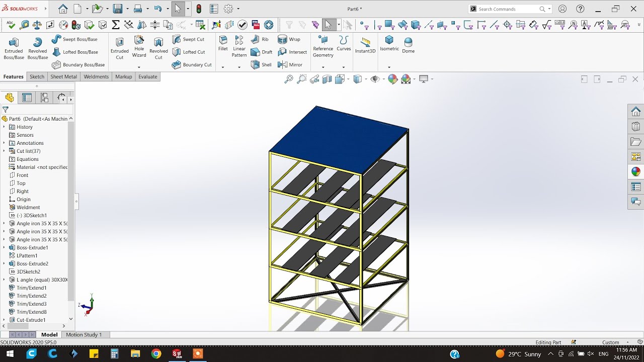Open the Hide/Show Items dropdown arrow
The width and height of the screenshot is (644, 362).
coord(383,79)
